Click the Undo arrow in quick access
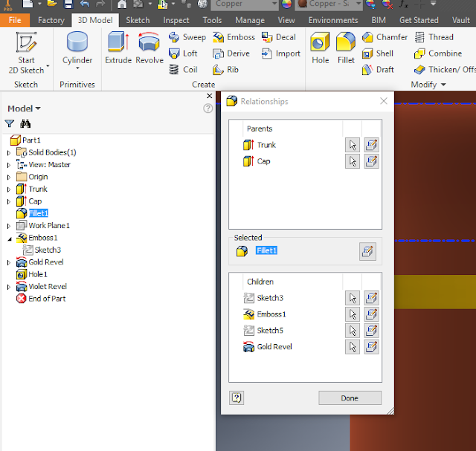The height and width of the screenshot is (451, 476). [85, 4]
